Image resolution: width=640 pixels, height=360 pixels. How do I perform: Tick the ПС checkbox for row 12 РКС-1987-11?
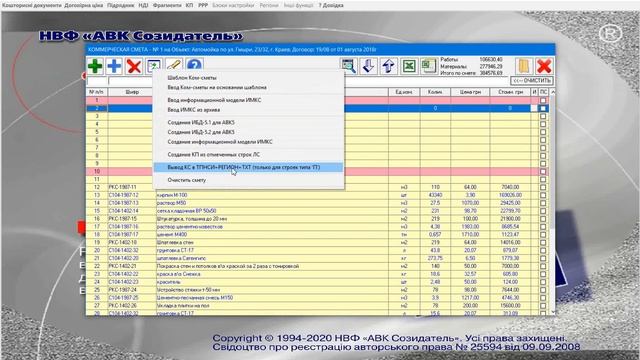543,187
